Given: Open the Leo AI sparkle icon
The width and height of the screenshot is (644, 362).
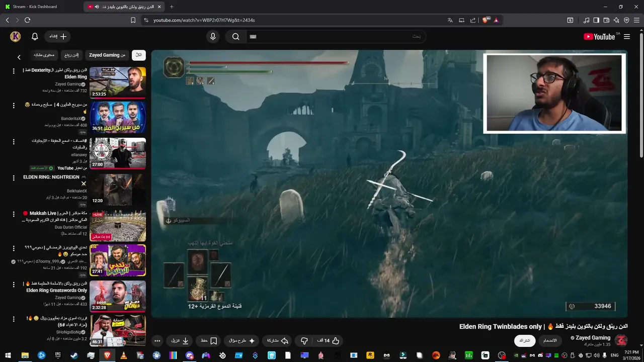Looking at the screenshot, I should point(616,20).
